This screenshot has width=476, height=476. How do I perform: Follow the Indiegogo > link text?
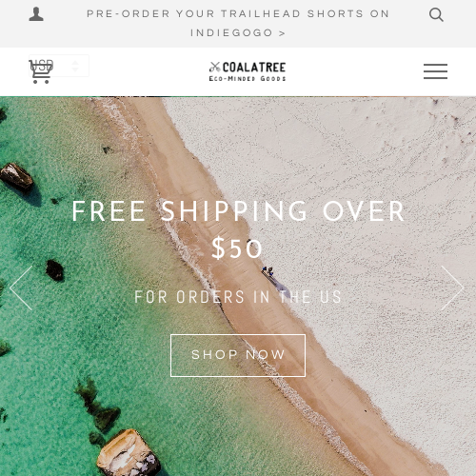pyautogui.click(x=238, y=32)
